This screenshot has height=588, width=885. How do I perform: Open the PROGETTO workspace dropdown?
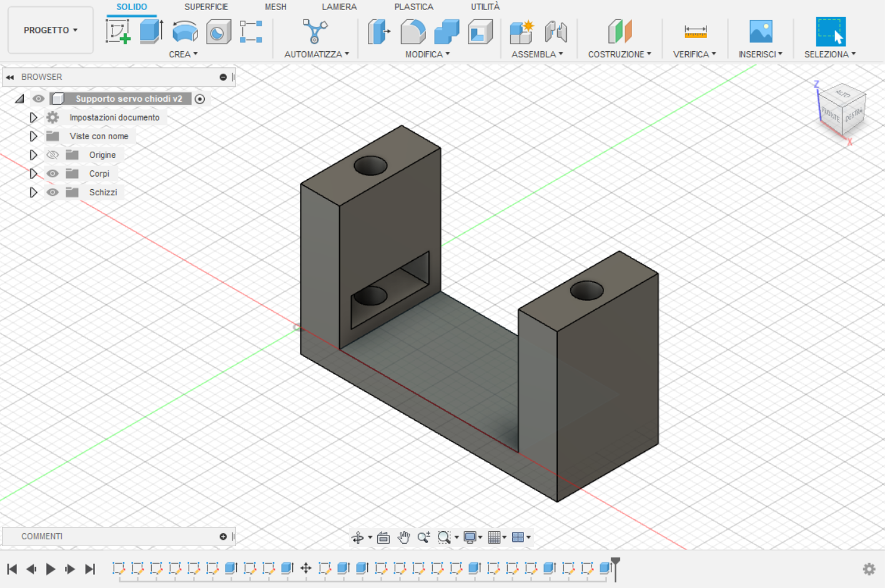pyautogui.click(x=51, y=30)
